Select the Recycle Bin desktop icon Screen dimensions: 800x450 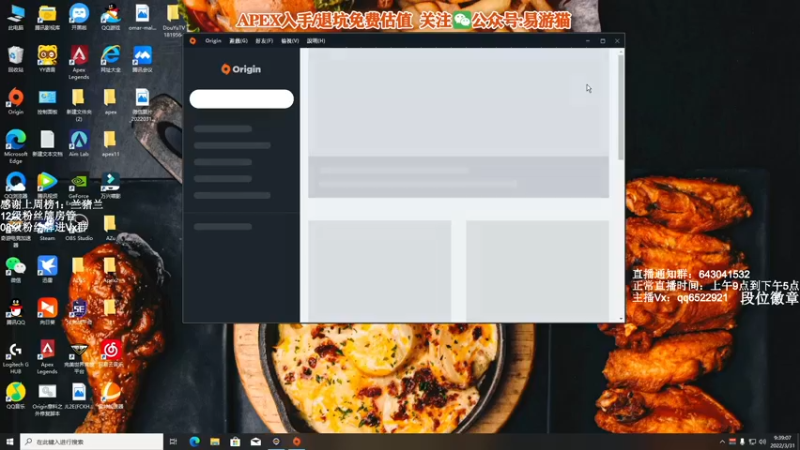pos(16,59)
